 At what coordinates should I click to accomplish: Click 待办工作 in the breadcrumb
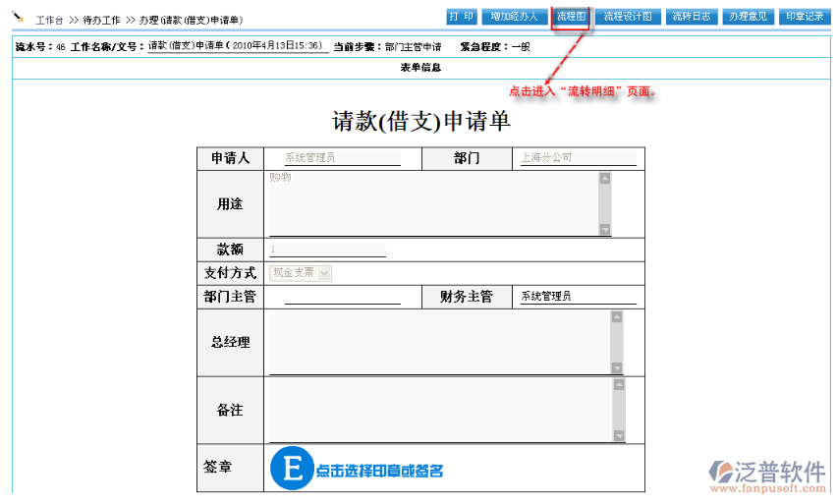pos(101,20)
